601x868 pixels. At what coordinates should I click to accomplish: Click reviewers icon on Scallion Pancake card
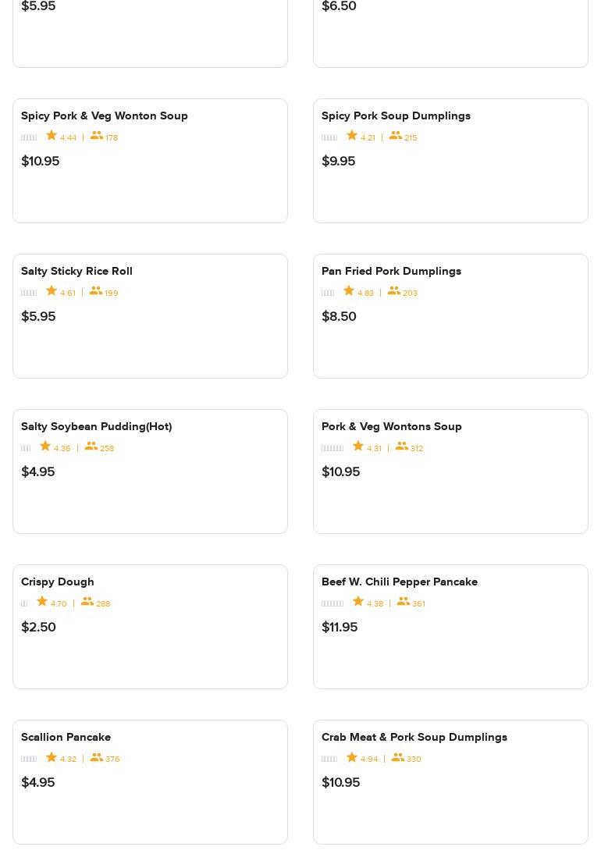[x=97, y=757]
